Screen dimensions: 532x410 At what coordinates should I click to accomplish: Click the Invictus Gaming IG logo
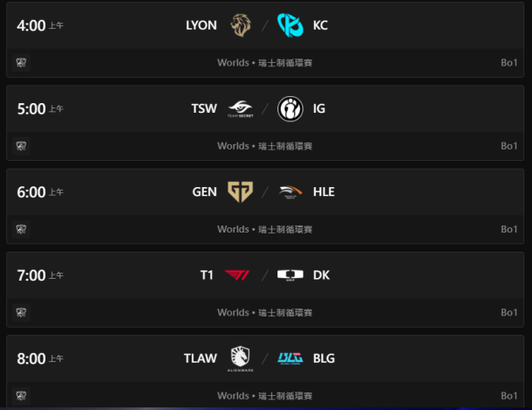[290, 108]
